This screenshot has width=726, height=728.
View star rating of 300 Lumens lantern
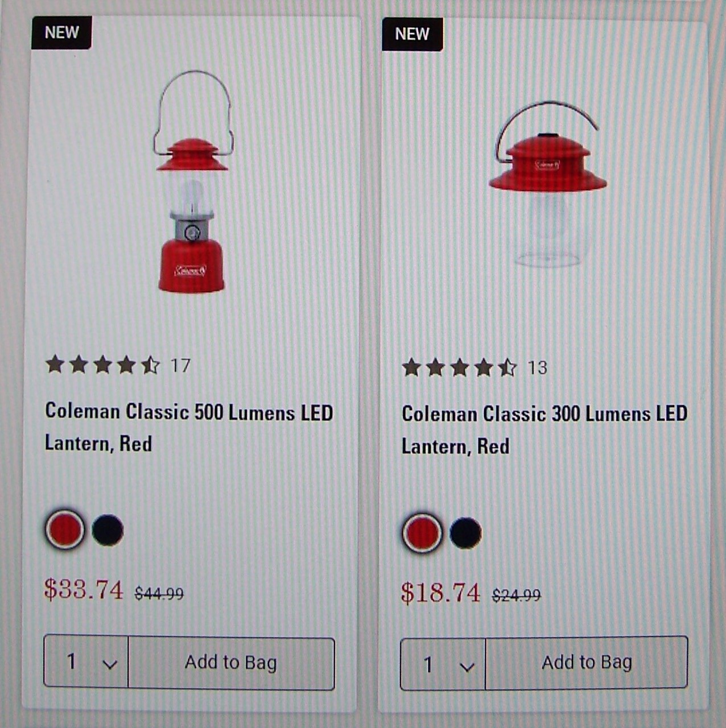[459, 368]
